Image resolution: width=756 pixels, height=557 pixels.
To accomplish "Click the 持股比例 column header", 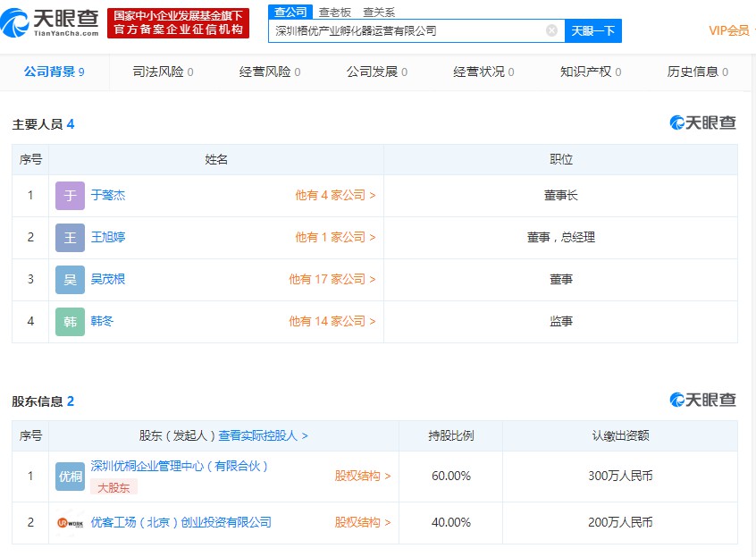I will 450,436.
